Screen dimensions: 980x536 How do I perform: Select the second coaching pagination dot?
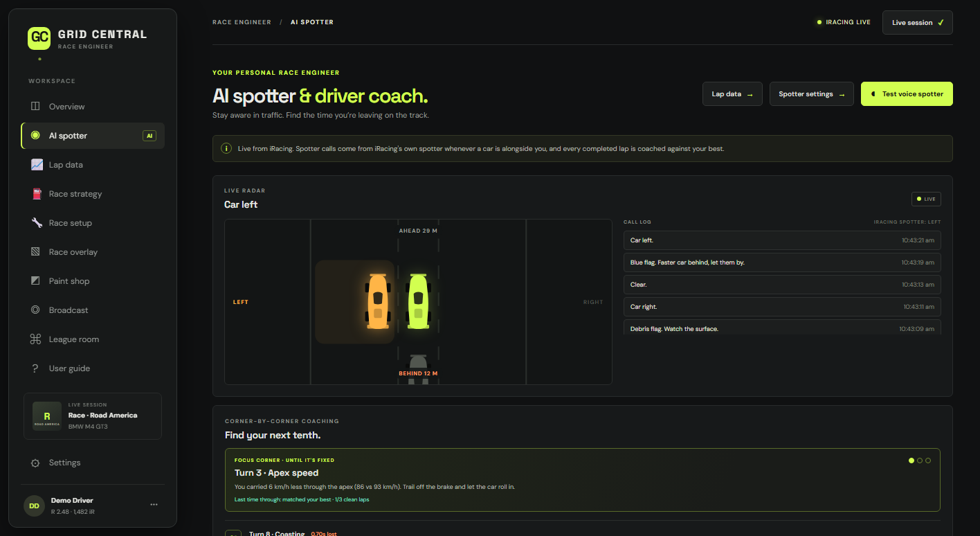[x=920, y=461]
